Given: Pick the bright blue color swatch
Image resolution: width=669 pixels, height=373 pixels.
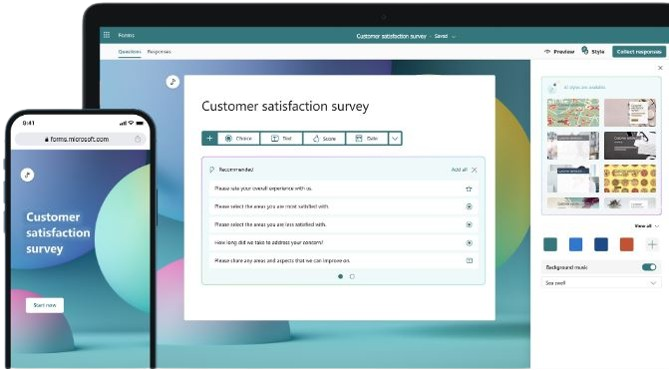Looking at the screenshot, I should (576, 245).
